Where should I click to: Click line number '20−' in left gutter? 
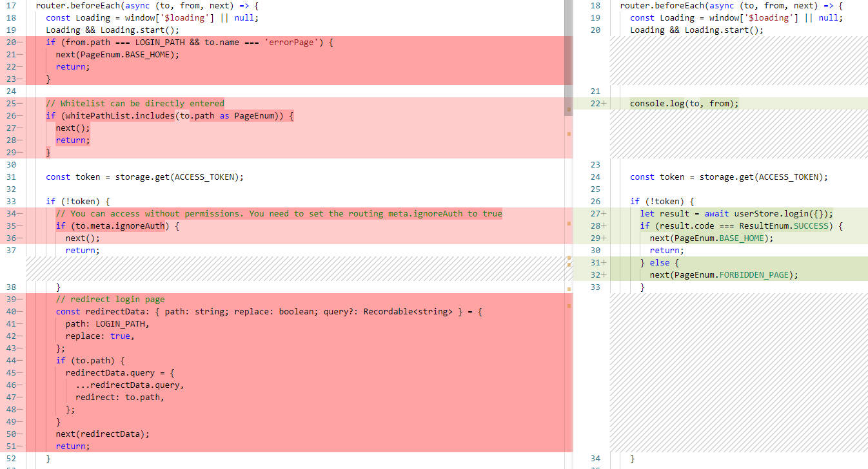pyautogui.click(x=13, y=42)
